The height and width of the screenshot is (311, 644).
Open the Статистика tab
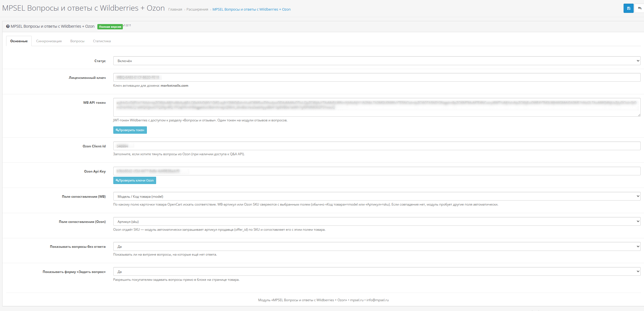tap(102, 41)
